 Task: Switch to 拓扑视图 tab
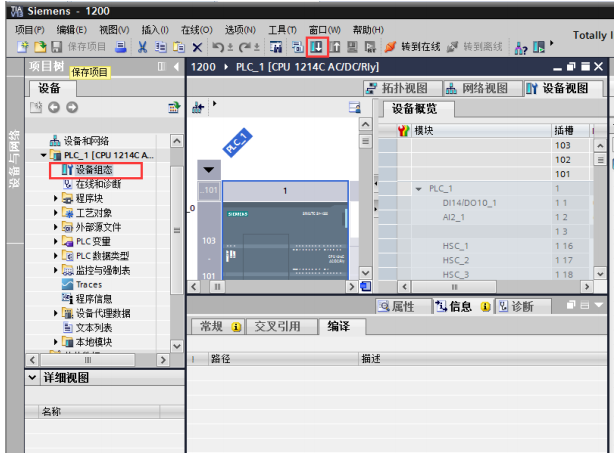click(402, 88)
